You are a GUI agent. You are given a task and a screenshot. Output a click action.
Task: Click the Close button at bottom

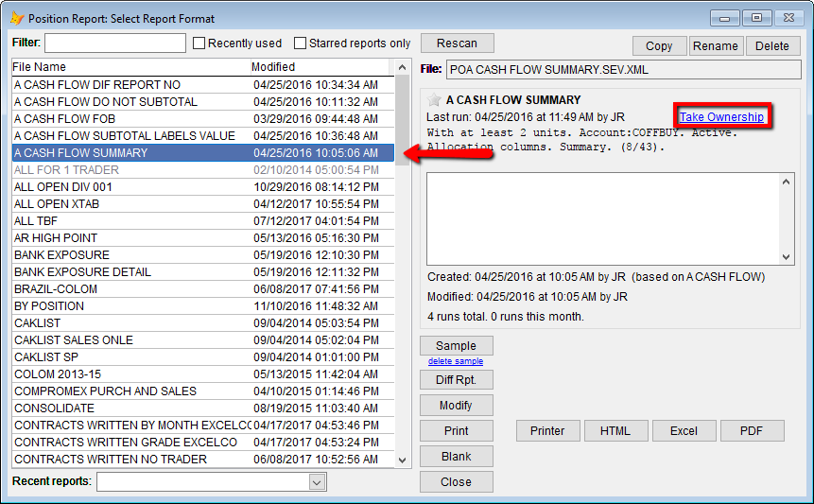pos(457,481)
